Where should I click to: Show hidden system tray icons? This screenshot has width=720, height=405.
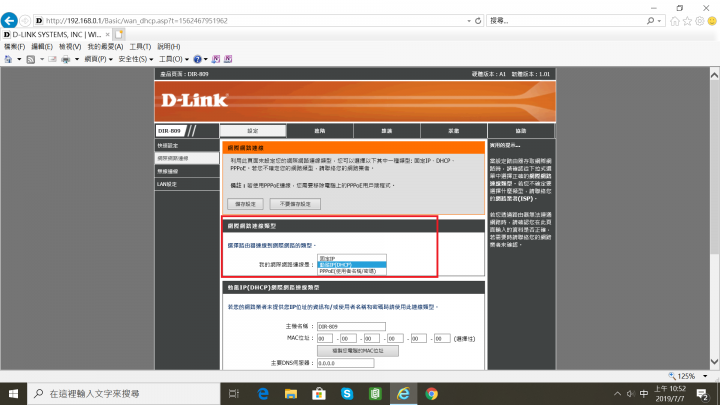pos(617,394)
